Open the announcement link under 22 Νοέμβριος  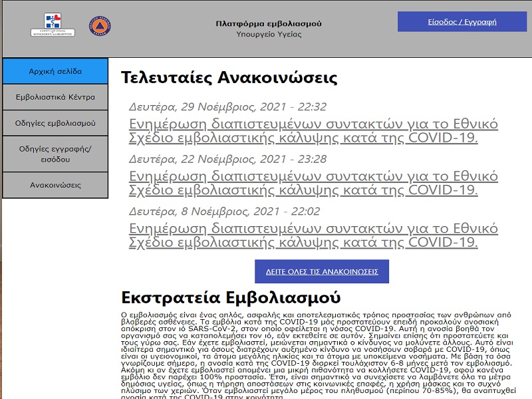click(313, 183)
